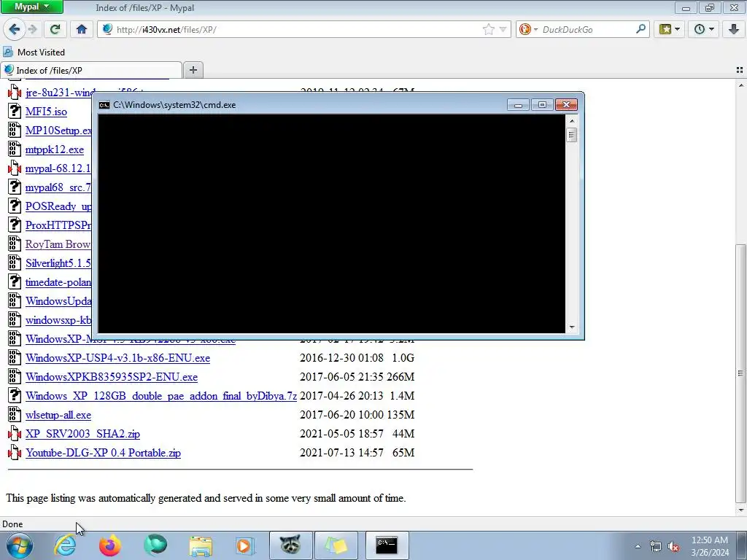The width and height of the screenshot is (747, 560).
Task: Go back to the previous page
Action: (x=15, y=29)
